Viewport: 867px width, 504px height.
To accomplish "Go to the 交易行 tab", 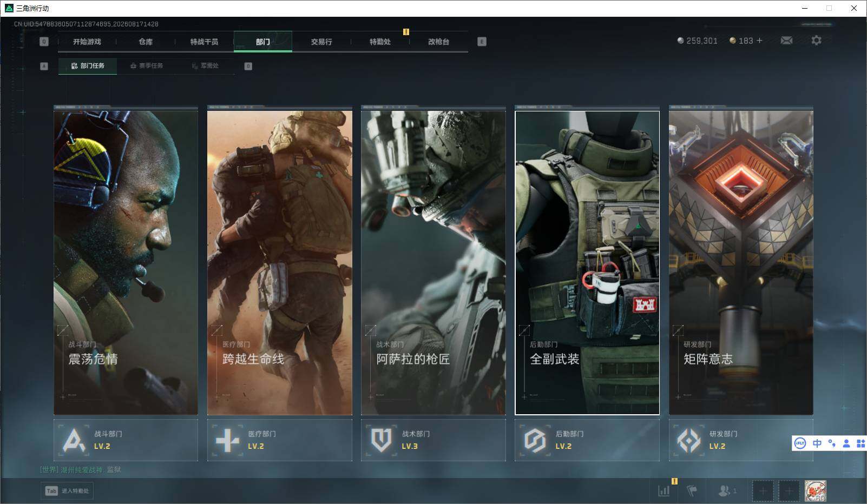I will [321, 42].
